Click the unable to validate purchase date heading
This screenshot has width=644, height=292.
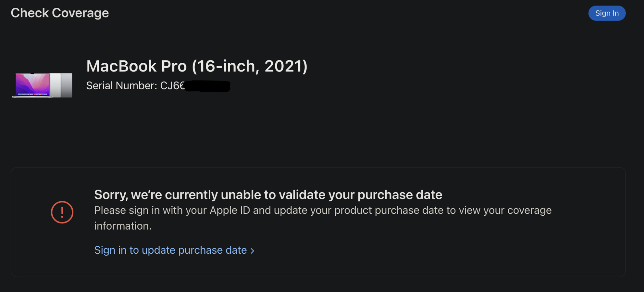(268, 195)
